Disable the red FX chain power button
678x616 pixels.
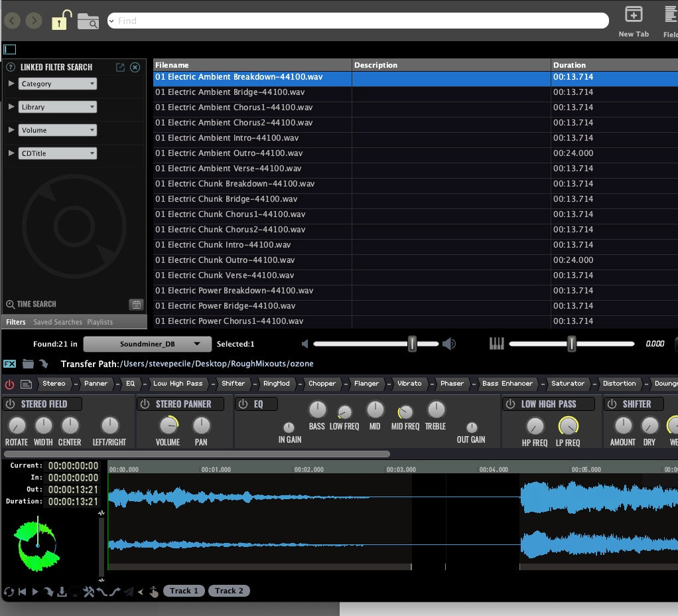[10, 384]
